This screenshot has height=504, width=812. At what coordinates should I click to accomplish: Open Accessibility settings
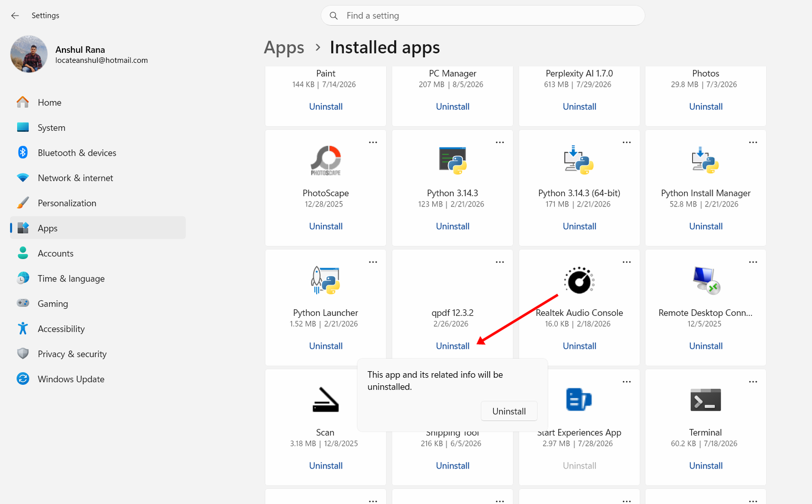98,329
